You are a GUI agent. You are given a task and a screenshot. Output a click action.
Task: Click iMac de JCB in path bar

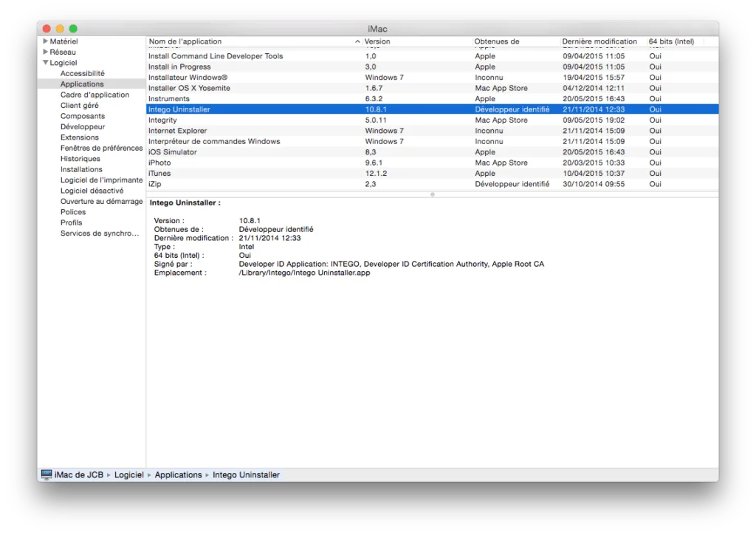point(78,474)
